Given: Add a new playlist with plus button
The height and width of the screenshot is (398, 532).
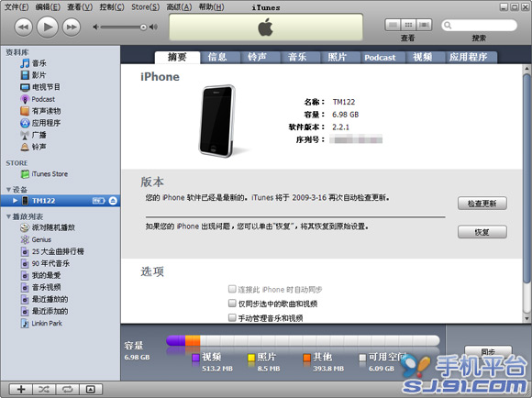Looking at the screenshot, I should (21, 389).
